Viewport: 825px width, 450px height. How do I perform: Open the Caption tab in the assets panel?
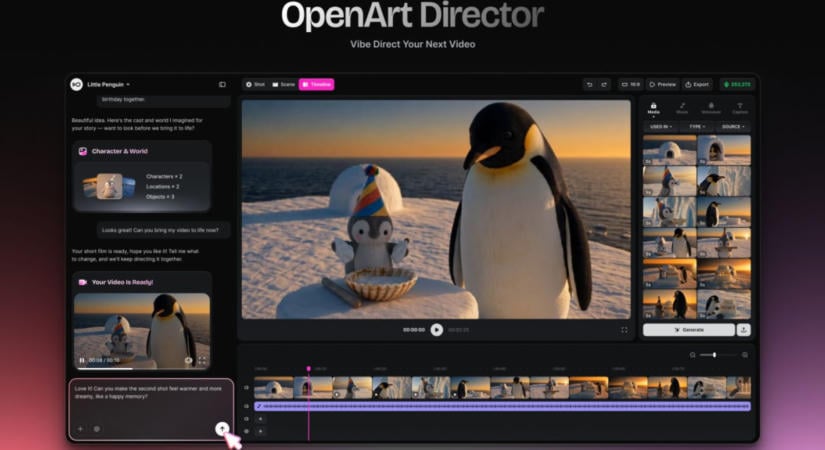coord(740,108)
